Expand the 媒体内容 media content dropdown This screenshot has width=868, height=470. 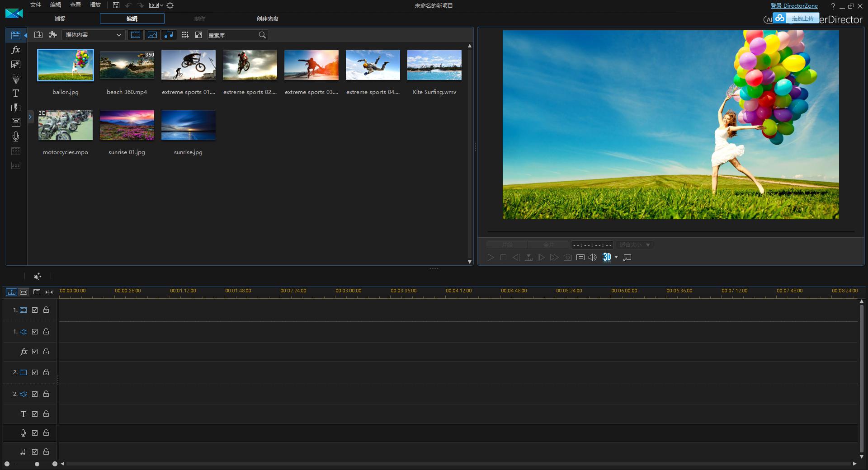pos(93,35)
